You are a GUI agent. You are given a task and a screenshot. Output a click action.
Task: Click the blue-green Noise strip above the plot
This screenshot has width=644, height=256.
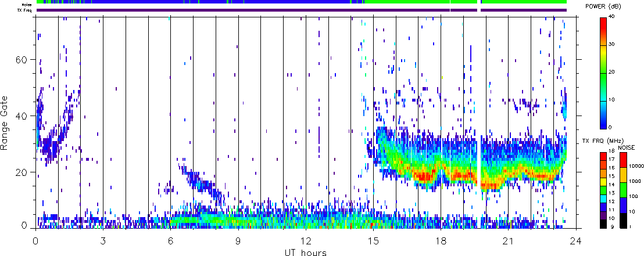pos(302,2)
